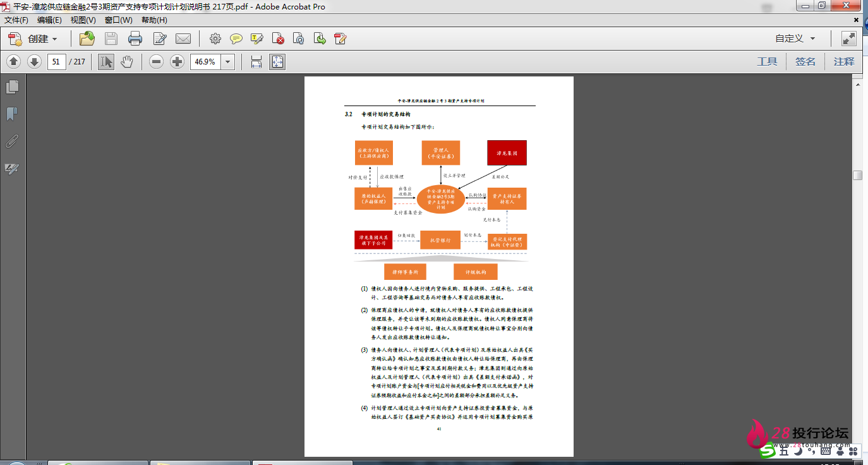The width and height of the screenshot is (868, 465).
Task: Open the Attachments paperclip panel
Action: click(x=12, y=141)
